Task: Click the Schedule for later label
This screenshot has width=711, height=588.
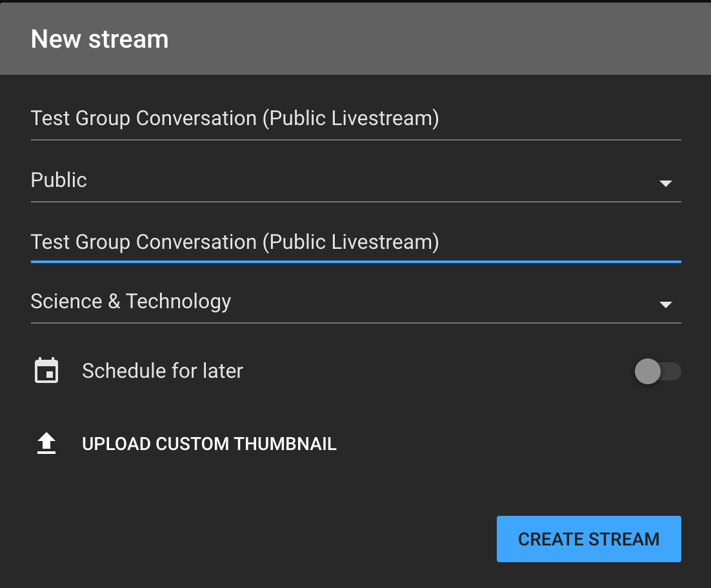Action: tap(163, 371)
